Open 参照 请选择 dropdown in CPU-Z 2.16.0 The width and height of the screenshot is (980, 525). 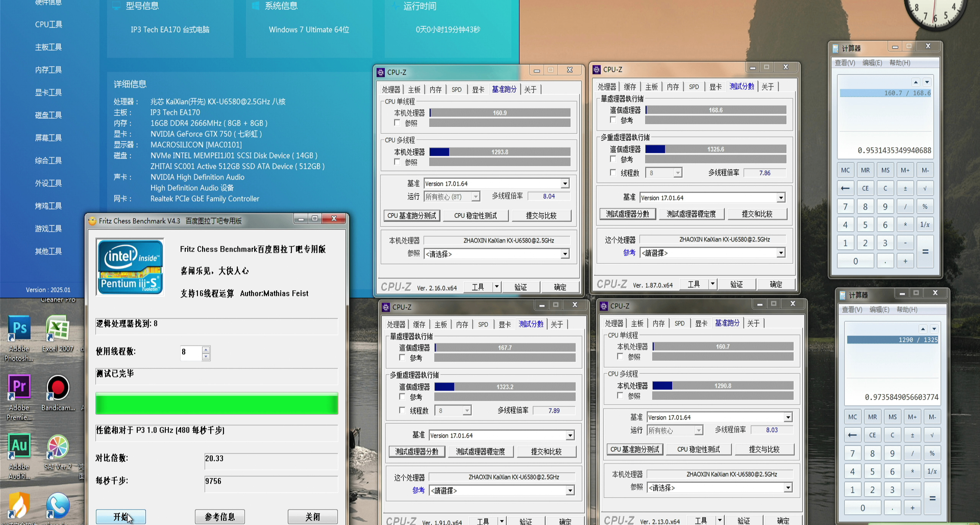point(565,254)
